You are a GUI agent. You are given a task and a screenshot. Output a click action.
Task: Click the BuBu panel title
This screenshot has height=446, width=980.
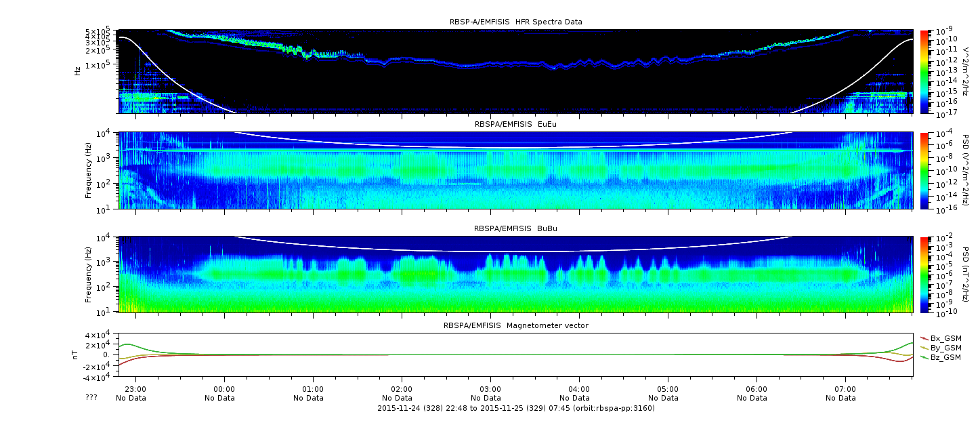point(515,229)
